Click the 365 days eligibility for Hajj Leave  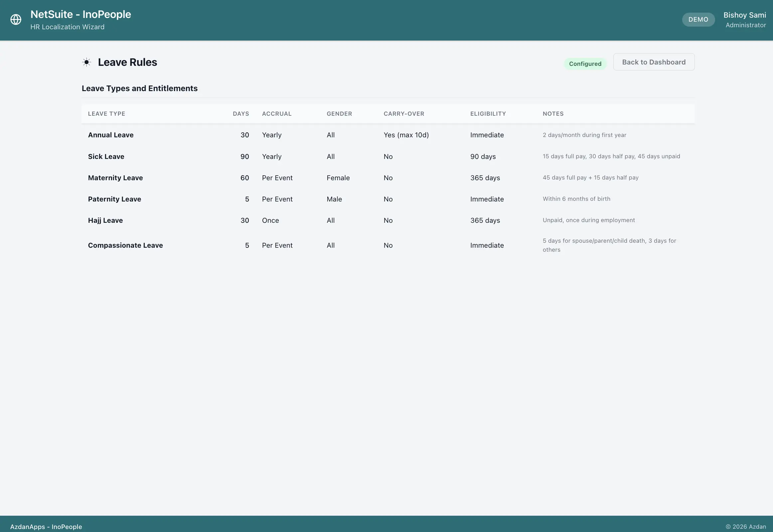(x=485, y=220)
